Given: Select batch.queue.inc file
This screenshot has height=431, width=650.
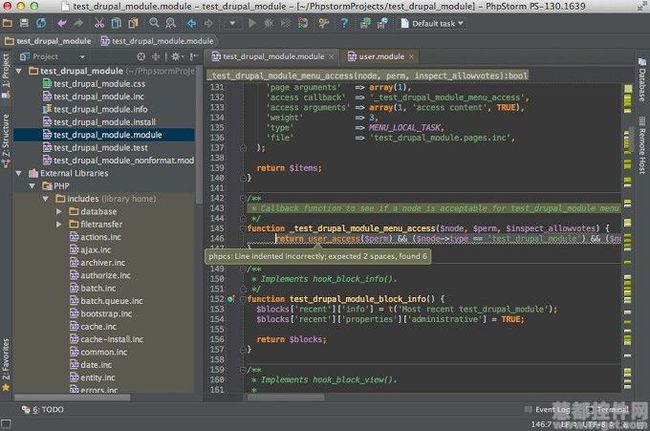Looking at the screenshot, I should tap(112, 301).
